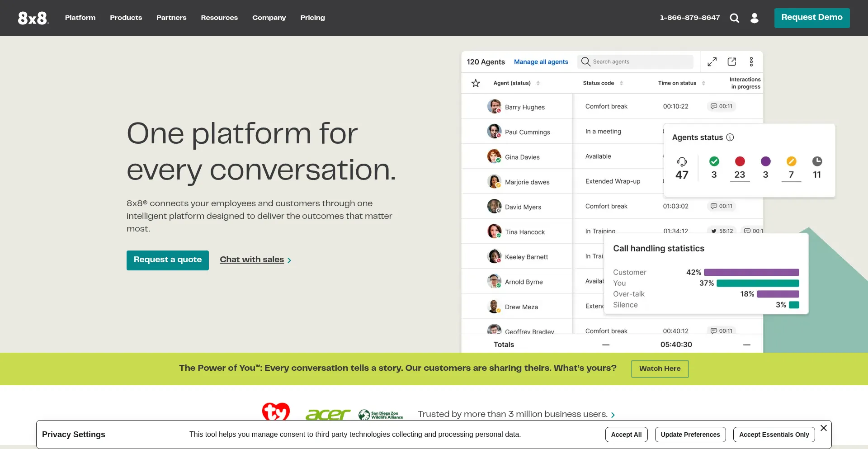
Task: Click the 8x8 logo
Action: pos(33,18)
